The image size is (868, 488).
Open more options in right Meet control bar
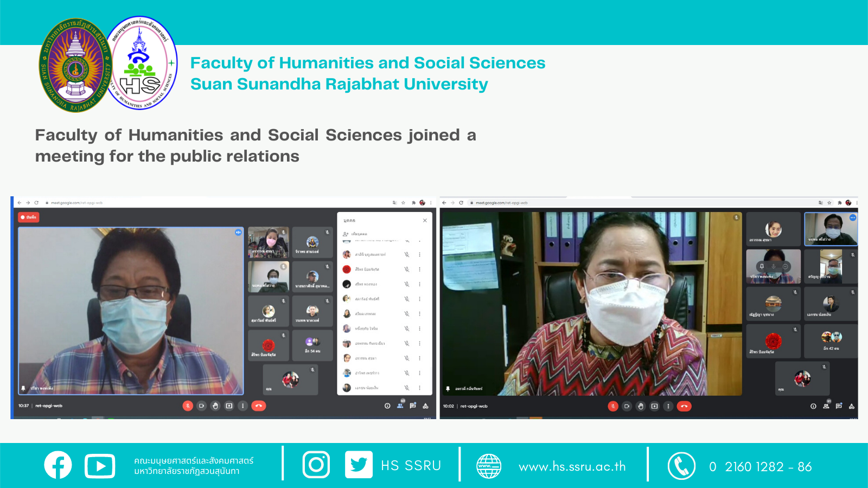tap(668, 406)
